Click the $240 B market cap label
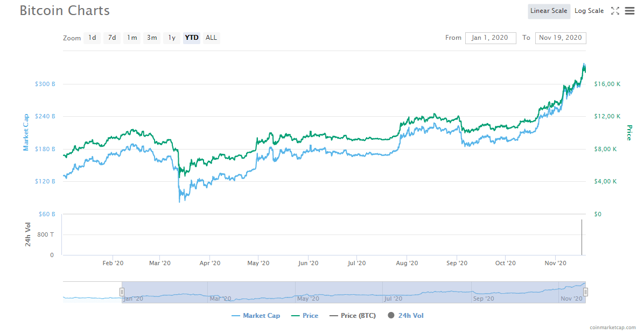 [x=45, y=117]
